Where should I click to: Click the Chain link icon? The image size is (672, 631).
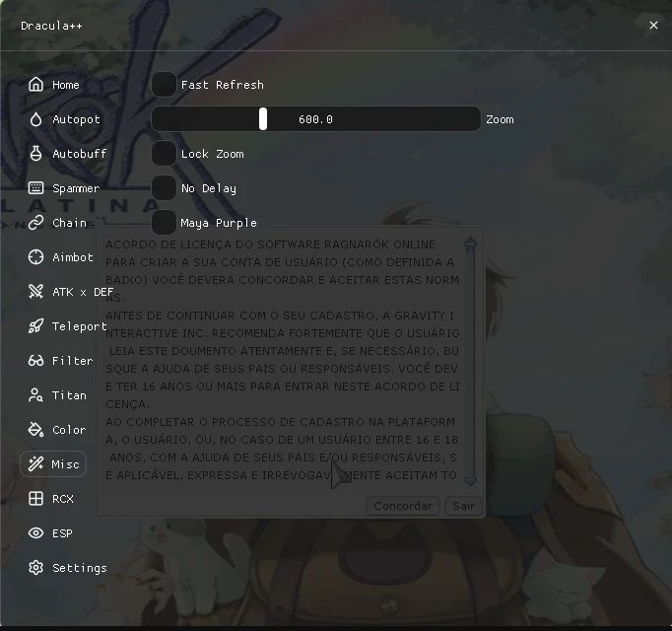tap(36, 223)
